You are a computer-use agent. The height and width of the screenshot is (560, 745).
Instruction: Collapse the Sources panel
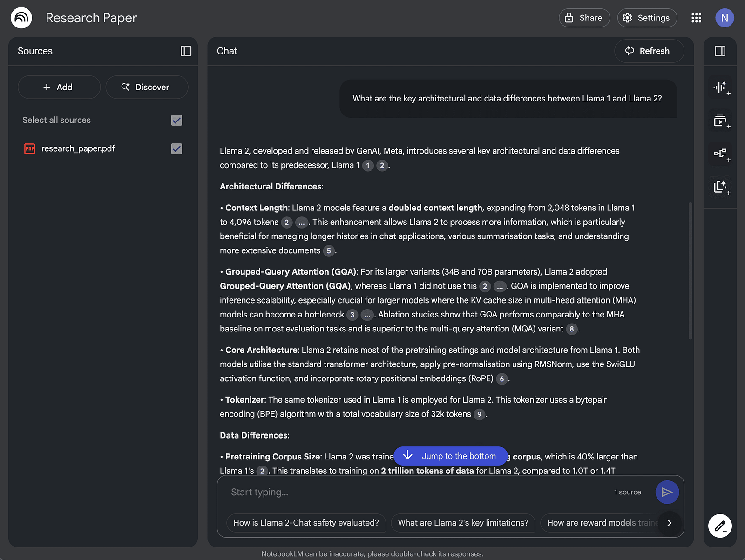[186, 51]
